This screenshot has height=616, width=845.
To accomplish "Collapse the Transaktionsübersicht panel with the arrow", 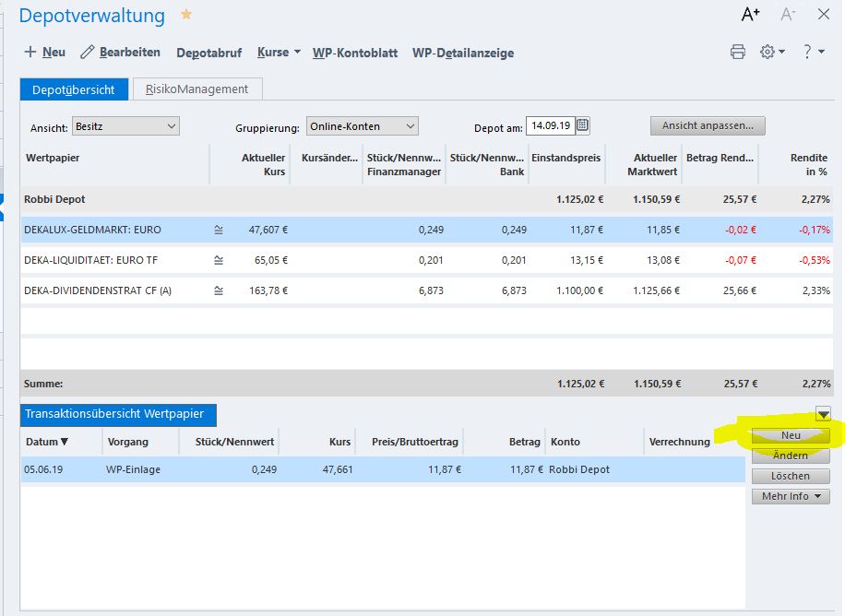I will [823, 414].
